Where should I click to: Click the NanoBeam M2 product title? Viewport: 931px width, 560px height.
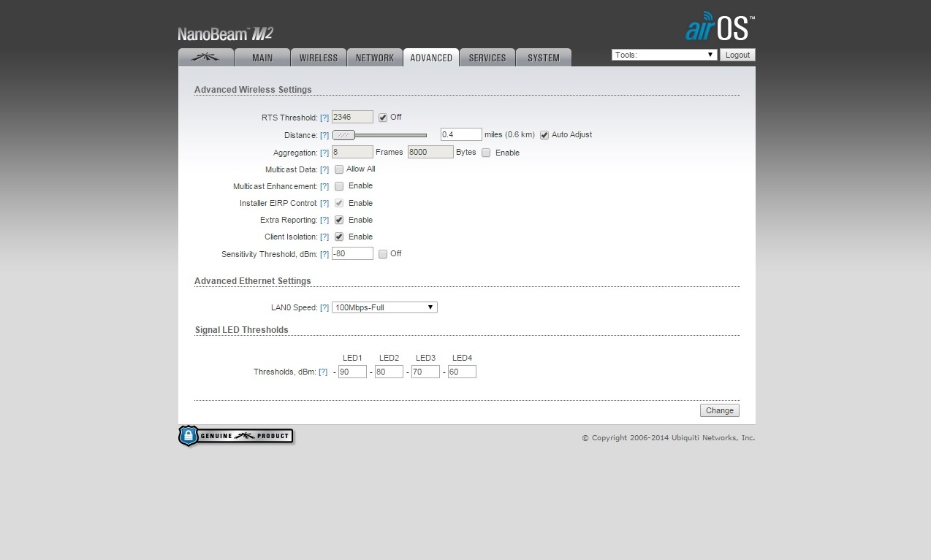[226, 34]
